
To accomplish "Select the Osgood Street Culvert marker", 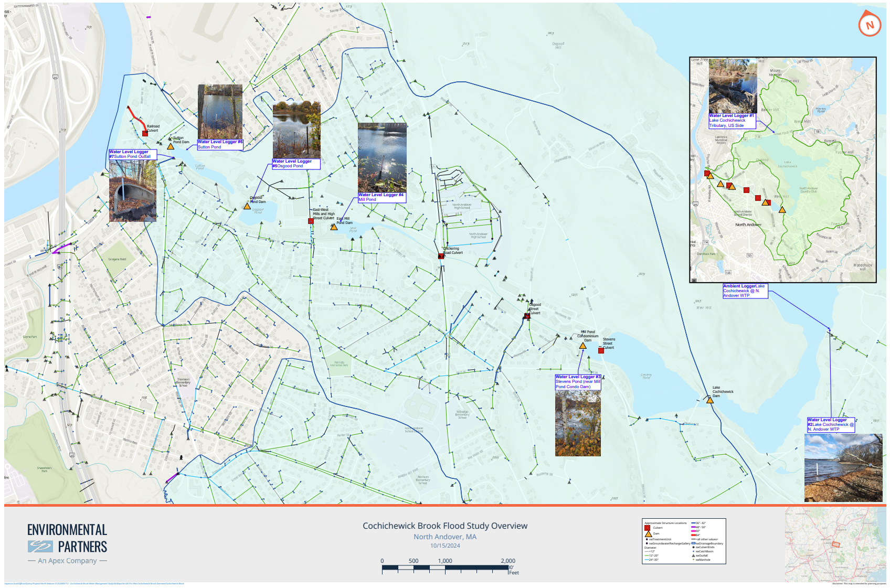I will [x=526, y=316].
